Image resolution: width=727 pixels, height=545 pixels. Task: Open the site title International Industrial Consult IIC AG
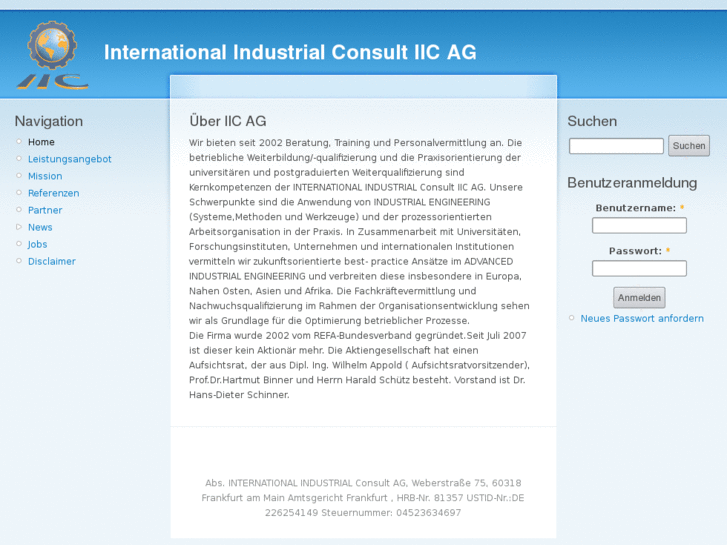click(290, 52)
